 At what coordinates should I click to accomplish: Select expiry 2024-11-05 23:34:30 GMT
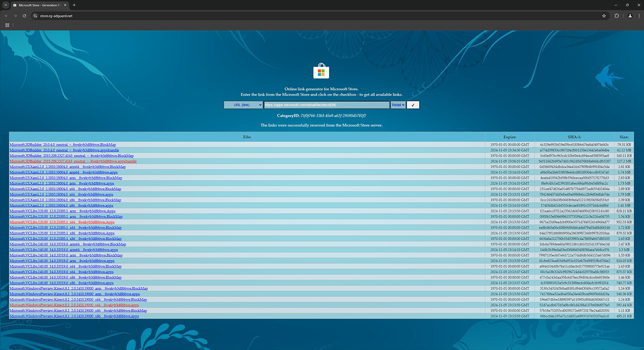[x=510, y=150]
